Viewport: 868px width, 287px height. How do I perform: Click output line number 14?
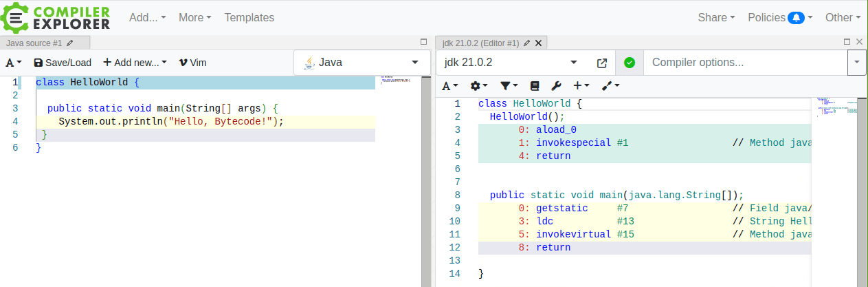click(x=454, y=274)
